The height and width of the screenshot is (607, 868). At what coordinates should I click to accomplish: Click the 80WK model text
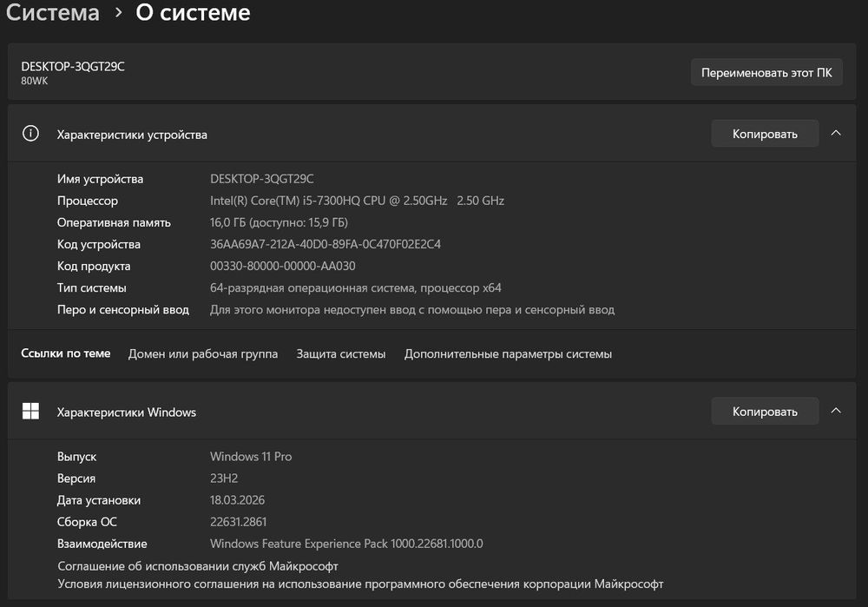(x=35, y=81)
